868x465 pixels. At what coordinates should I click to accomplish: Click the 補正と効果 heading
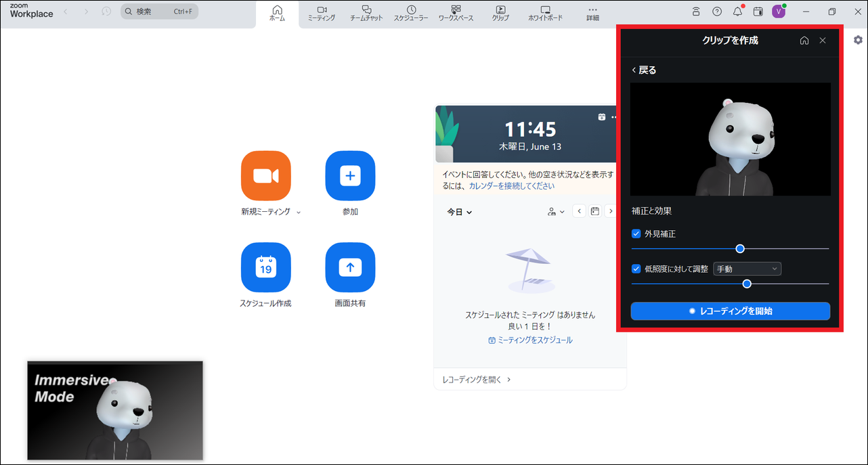point(651,211)
